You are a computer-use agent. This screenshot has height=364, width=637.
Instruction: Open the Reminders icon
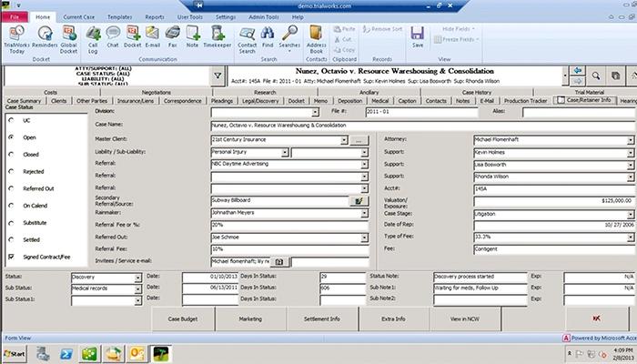pos(45,37)
